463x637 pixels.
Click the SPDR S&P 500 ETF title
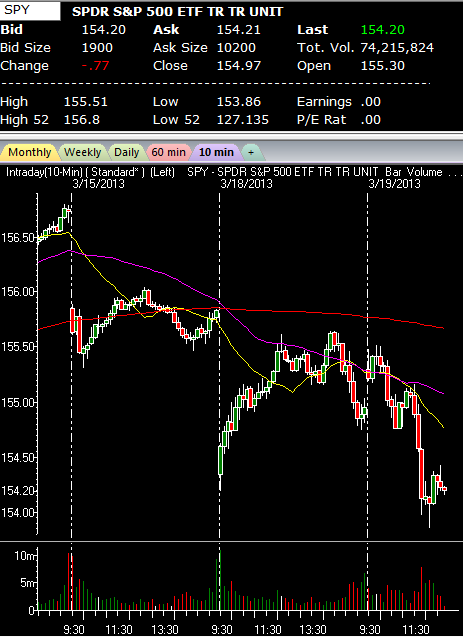(177, 12)
